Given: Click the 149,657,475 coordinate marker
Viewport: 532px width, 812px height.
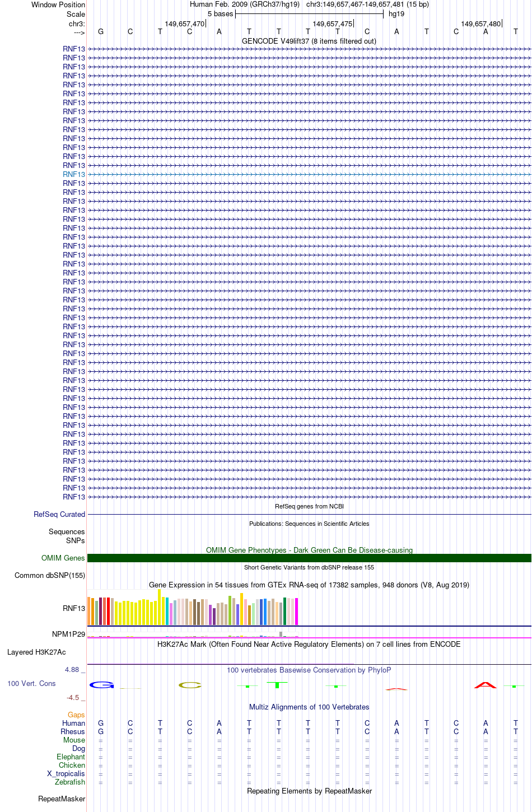Looking at the screenshot, I should click(333, 24).
